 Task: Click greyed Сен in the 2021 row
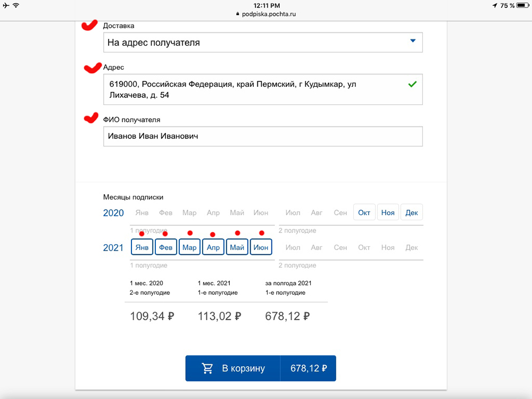340,247
